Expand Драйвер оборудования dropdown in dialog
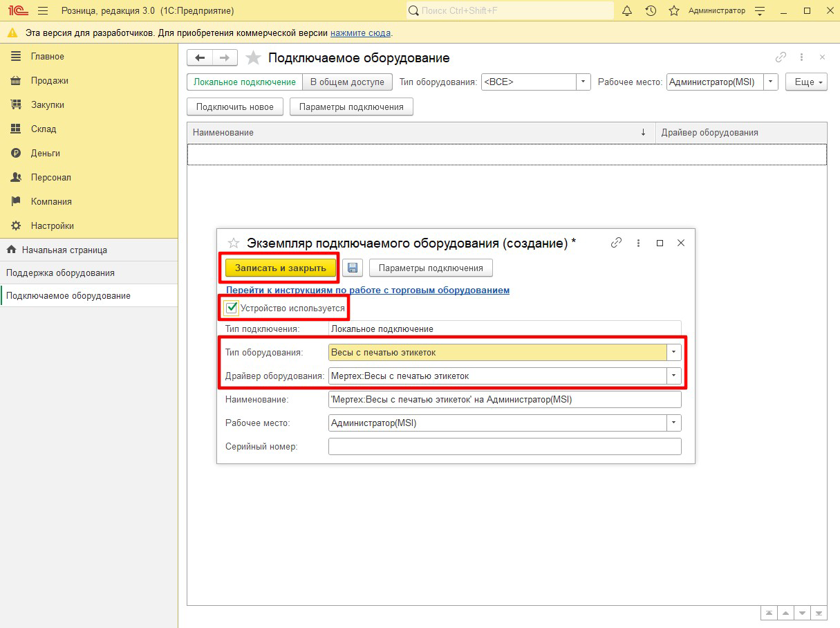The width and height of the screenshot is (840, 628). (x=674, y=376)
